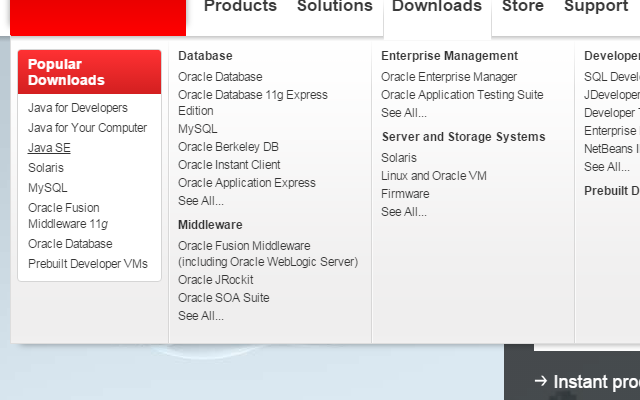
Task: Open MySQL under Popular Downloads
Action: [47, 188]
